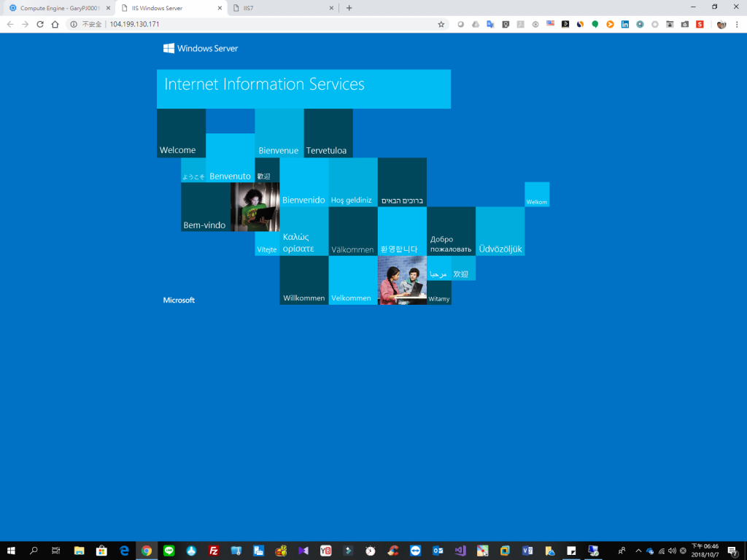Image resolution: width=747 pixels, height=560 pixels.
Task: Open Outlook from the taskbar
Action: (438, 551)
